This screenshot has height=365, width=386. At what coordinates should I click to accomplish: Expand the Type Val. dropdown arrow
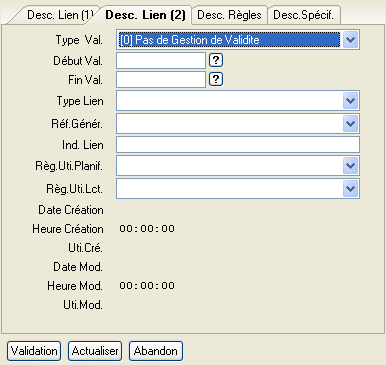350,40
